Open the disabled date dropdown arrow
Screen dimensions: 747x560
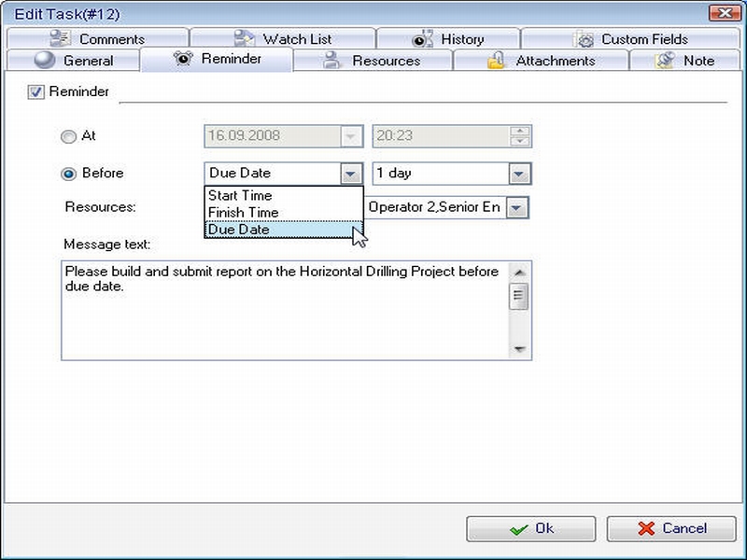click(351, 136)
